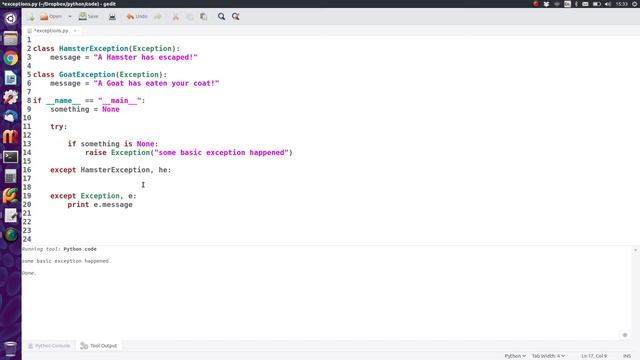Click the 'A Goat has eaten your coat!' string
This screenshot has height=360, width=640.
click(156, 83)
